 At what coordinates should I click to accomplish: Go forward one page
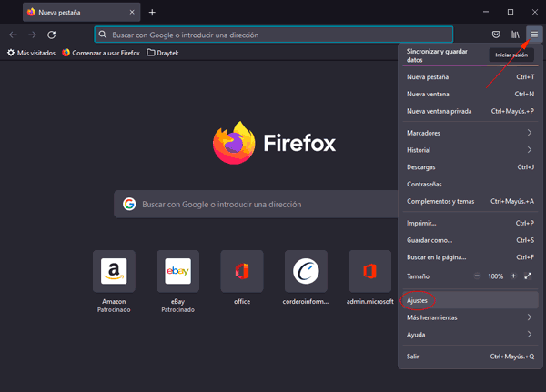[x=32, y=35]
